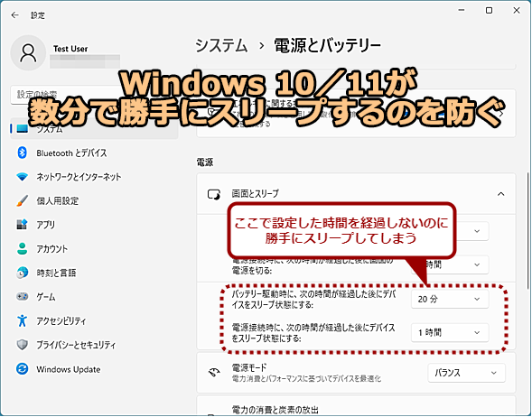Viewport: 532px width, 417px height.
Task: Select ゲーム in the sidebar
Action: 94,297
